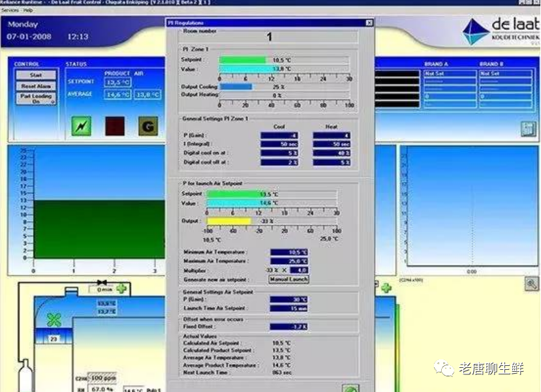Click the average air temperature 13,8 °C box
This screenshot has height=392, width=541.
[x=147, y=95]
